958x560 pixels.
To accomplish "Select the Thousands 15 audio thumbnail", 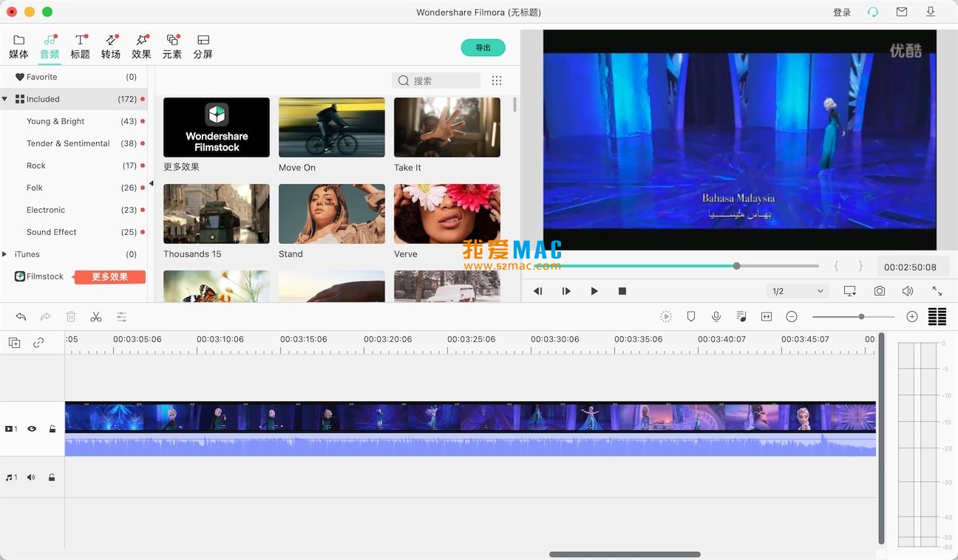I will click(x=217, y=214).
